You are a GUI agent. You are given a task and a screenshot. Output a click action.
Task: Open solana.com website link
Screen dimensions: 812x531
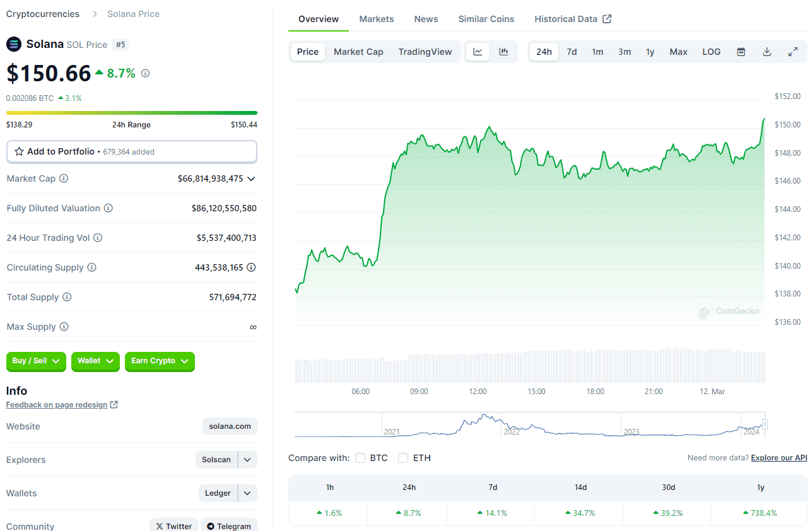[x=230, y=426]
